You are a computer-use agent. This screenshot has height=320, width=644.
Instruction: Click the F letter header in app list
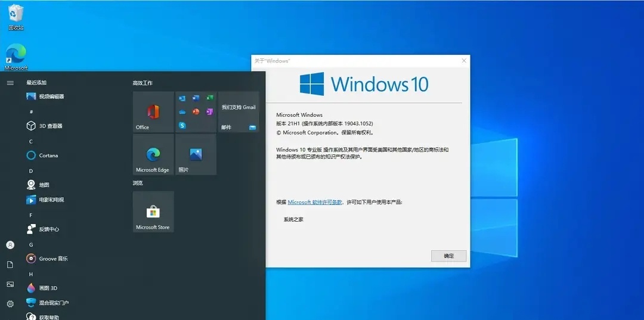pos(31,215)
